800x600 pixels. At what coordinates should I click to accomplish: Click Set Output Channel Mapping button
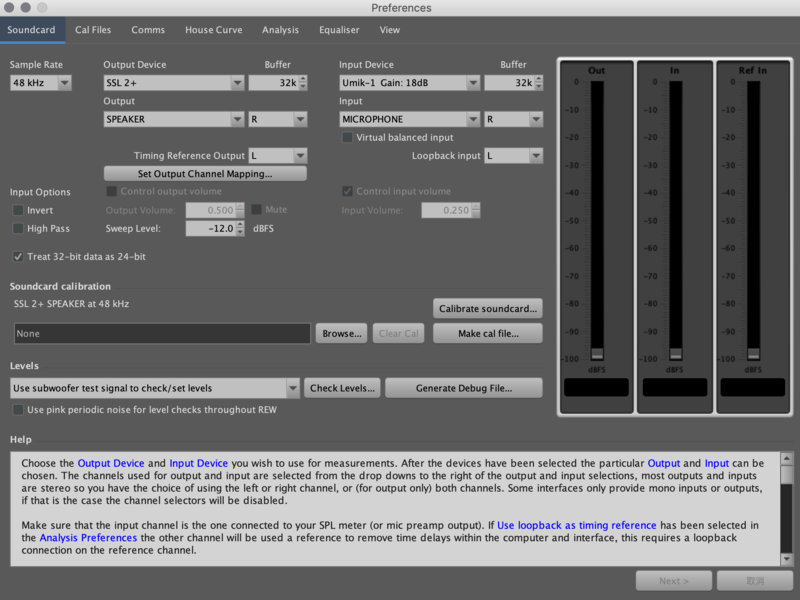(205, 174)
